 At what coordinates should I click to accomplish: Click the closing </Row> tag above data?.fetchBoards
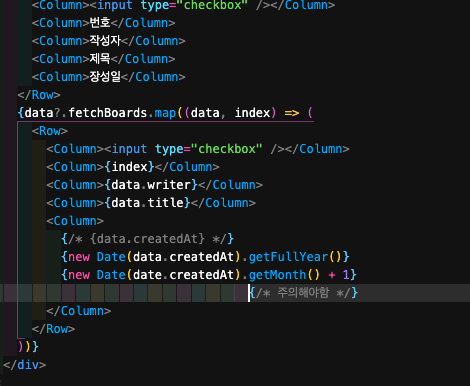point(39,95)
